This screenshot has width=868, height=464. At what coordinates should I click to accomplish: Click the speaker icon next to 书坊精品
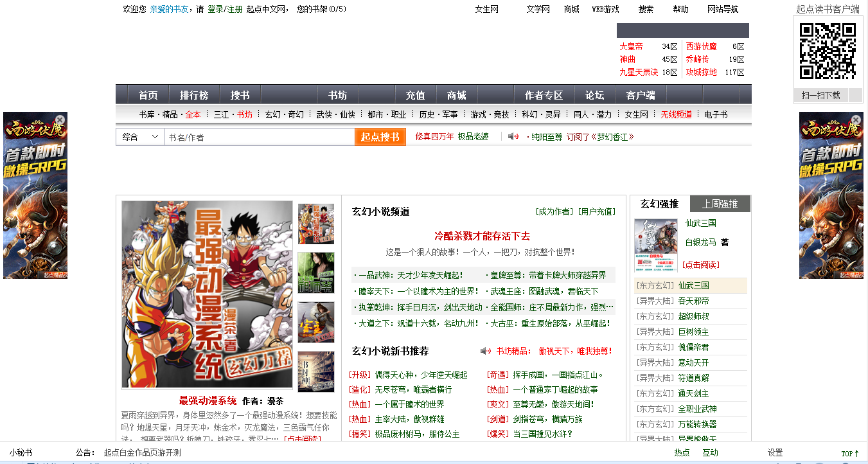click(486, 351)
